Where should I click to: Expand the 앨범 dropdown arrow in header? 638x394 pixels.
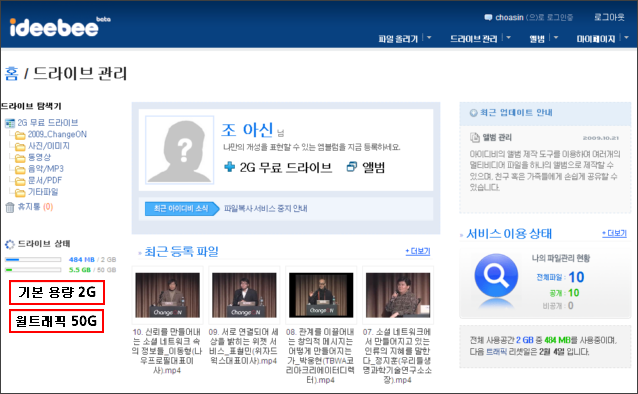[x=556, y=37]
